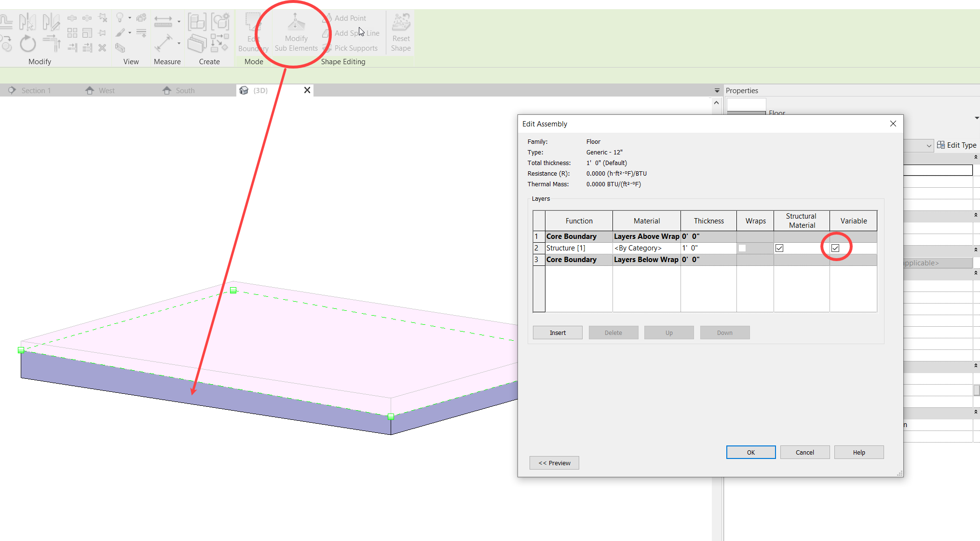This screenshot has width=980, height=541.
Task: Select the Delete X icon in Modify panel
Action: [x=102, y=48]
